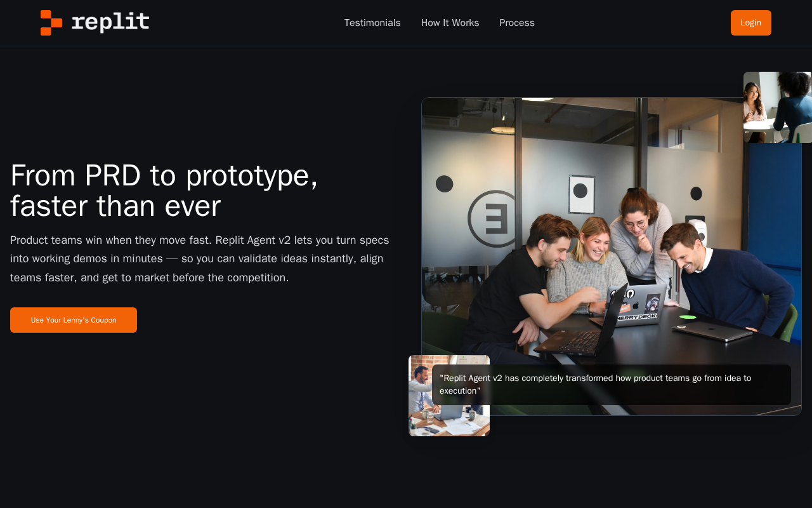Select the Process nav item
812x508 pixels.
[x=517, y=23]
